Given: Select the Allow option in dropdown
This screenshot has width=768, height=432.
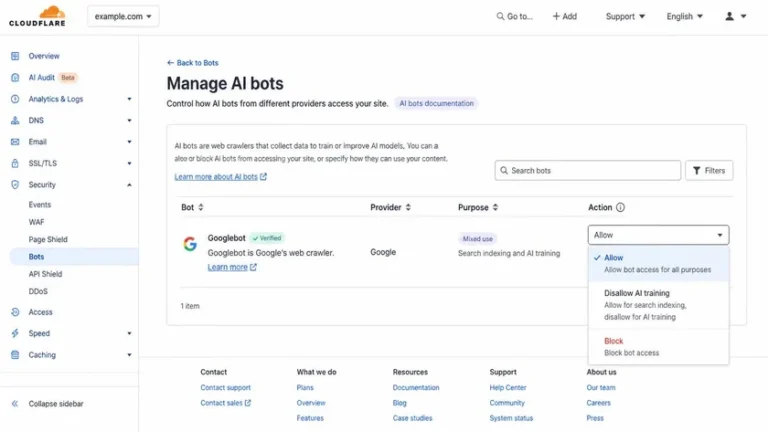Looking at the screenshot, I should pos(658,264).
